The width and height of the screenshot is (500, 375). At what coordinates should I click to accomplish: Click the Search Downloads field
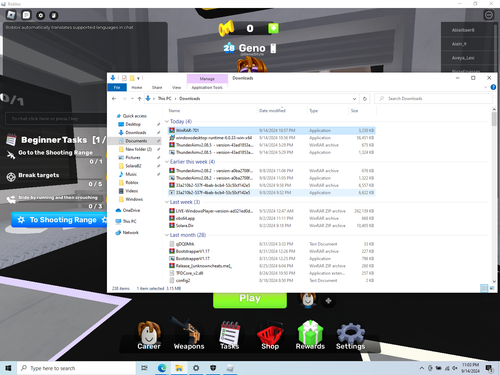point(433,99)
